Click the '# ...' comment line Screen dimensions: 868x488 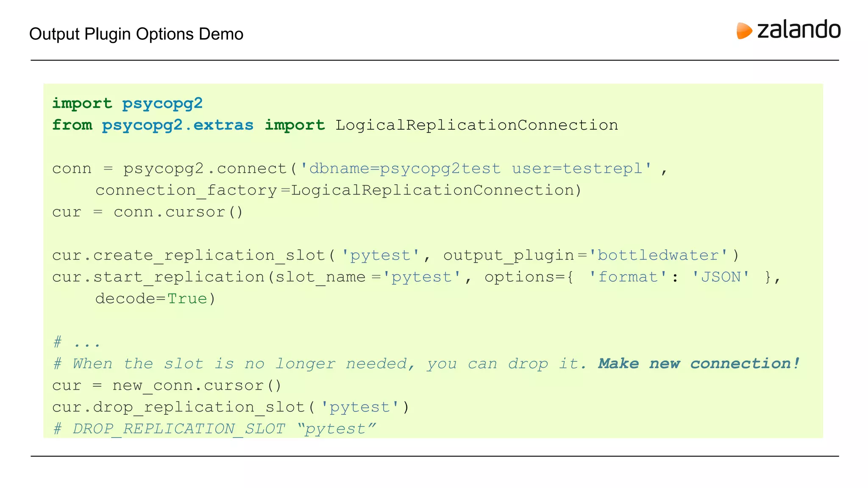point(77,342)
